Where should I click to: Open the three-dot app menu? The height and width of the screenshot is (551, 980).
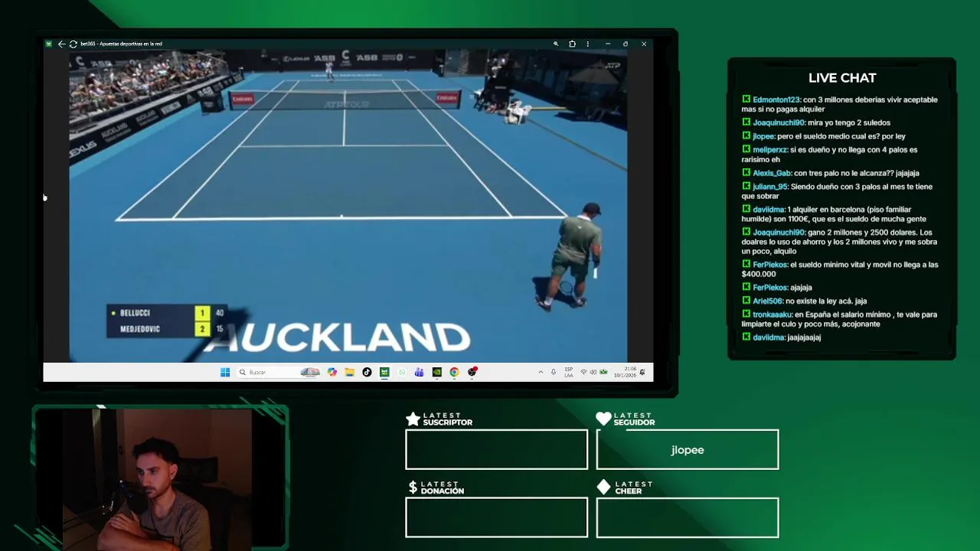pos(588,44)
